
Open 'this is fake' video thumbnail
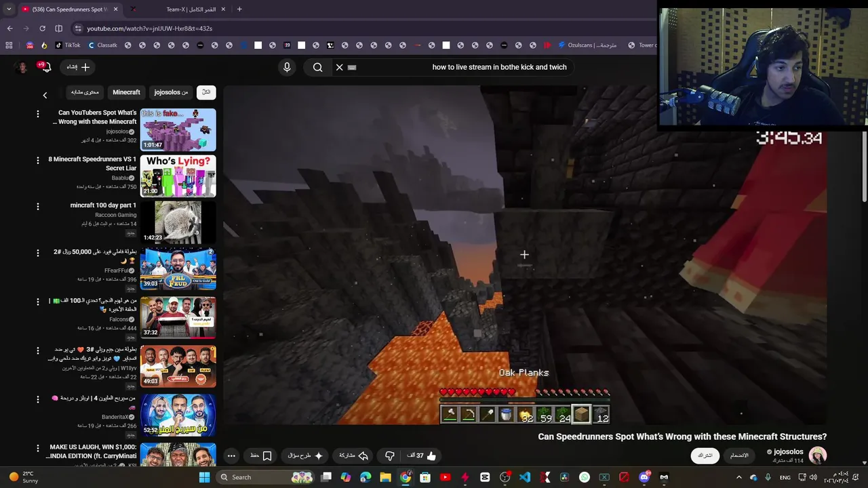(x=178, y=129)
